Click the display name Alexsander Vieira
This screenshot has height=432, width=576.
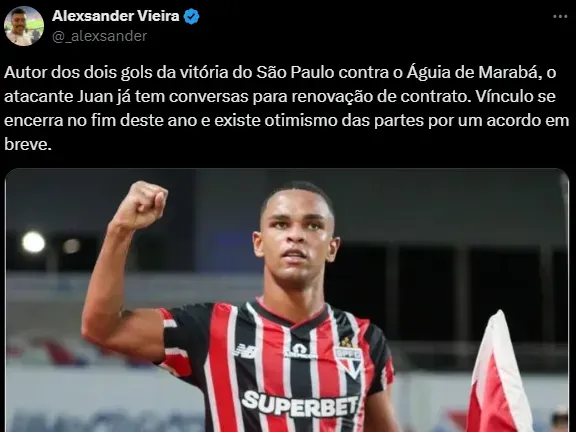point(116,16)
